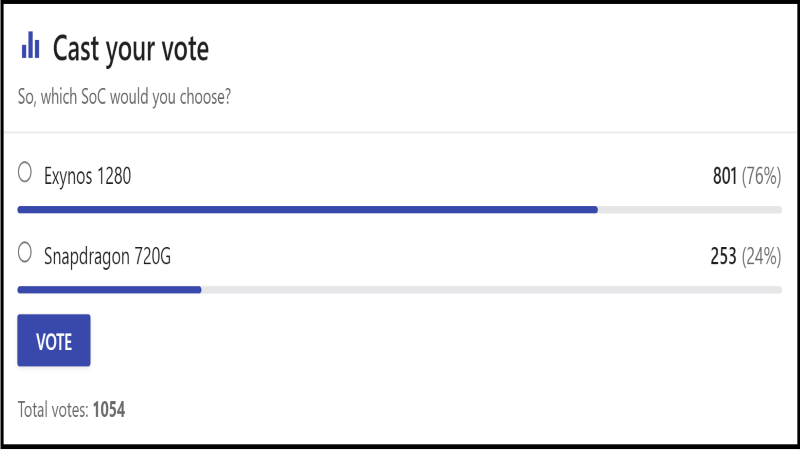The image size is (800, 450).
Task: Choose the Snapdragon 720G radio button
Action: (26, 253)
